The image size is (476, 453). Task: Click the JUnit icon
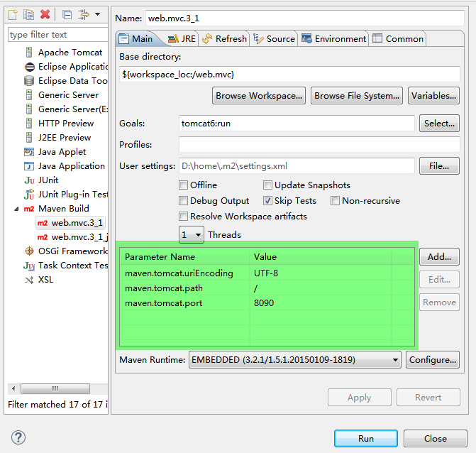(x=30, y=180)
